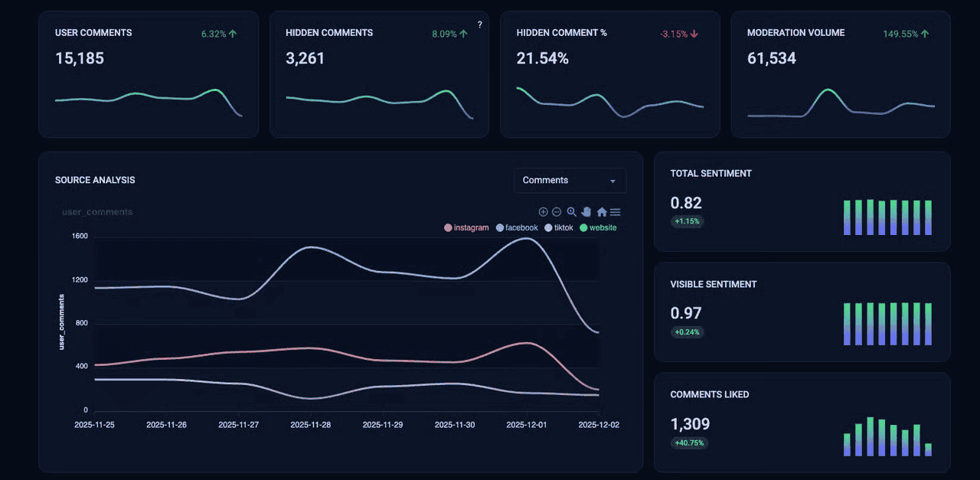Click the 0.97 visible sentiment value
Viewport: 980px width, 480px height.
tap(686, 313)
